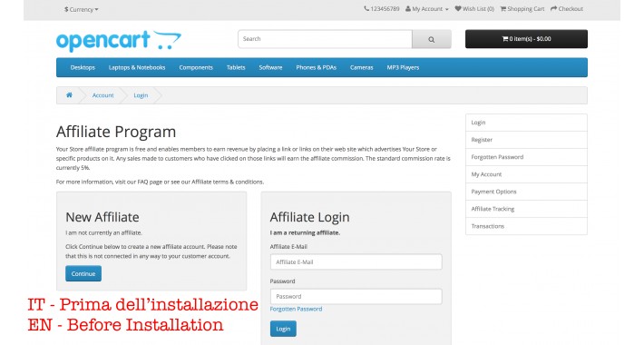Select Login in the right sidebar
644x345 pixels.
[526, 123]
